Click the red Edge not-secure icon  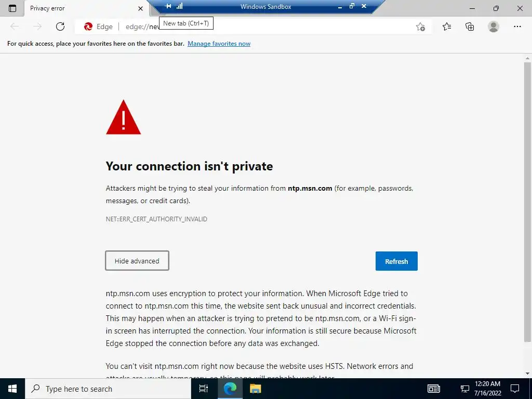point(88,27)
